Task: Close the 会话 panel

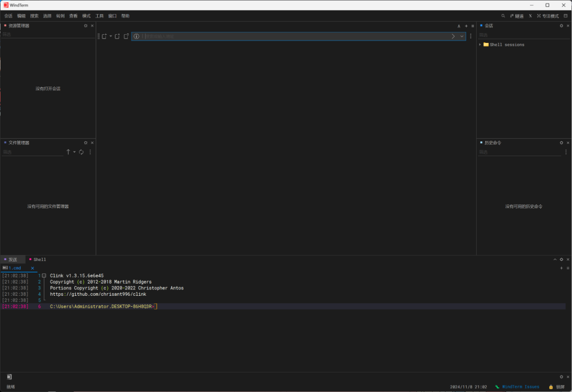Action: [568, 26]
